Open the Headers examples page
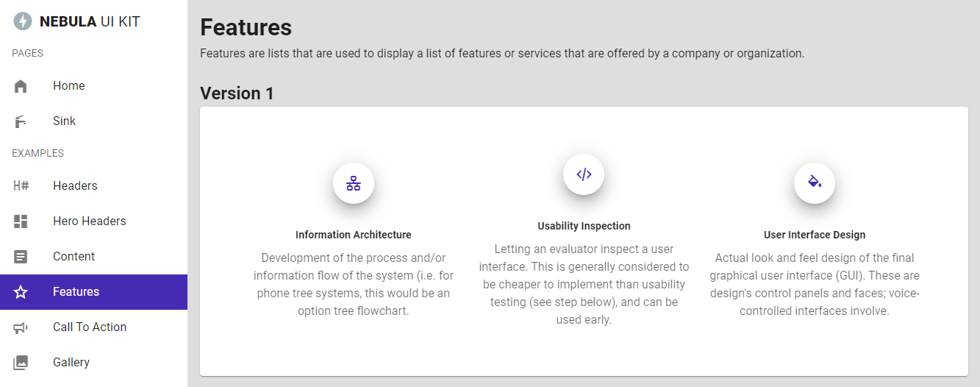Image resolution: width=980 pixels, height=387 pixels. (x=75, y=186)
